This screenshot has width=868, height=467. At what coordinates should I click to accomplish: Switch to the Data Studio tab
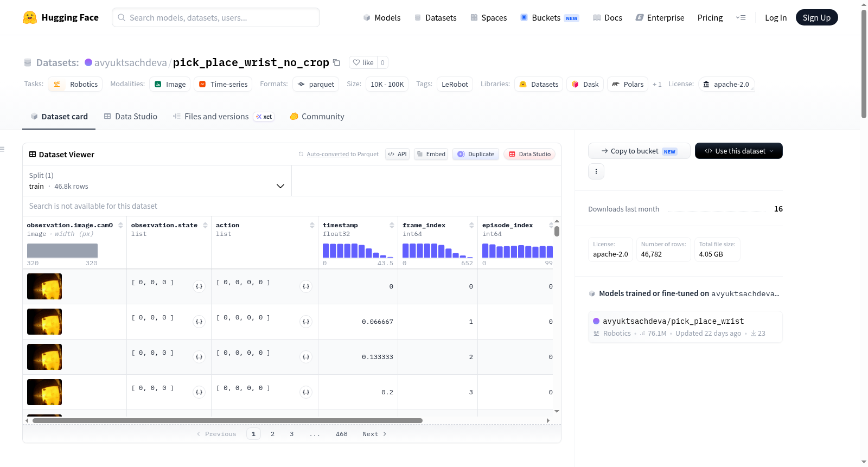point(130,116)
